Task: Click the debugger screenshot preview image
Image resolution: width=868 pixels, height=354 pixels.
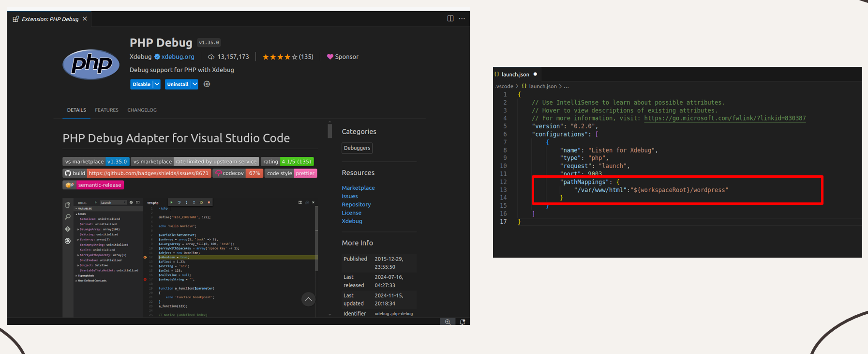Action: [x=190, y=257]
